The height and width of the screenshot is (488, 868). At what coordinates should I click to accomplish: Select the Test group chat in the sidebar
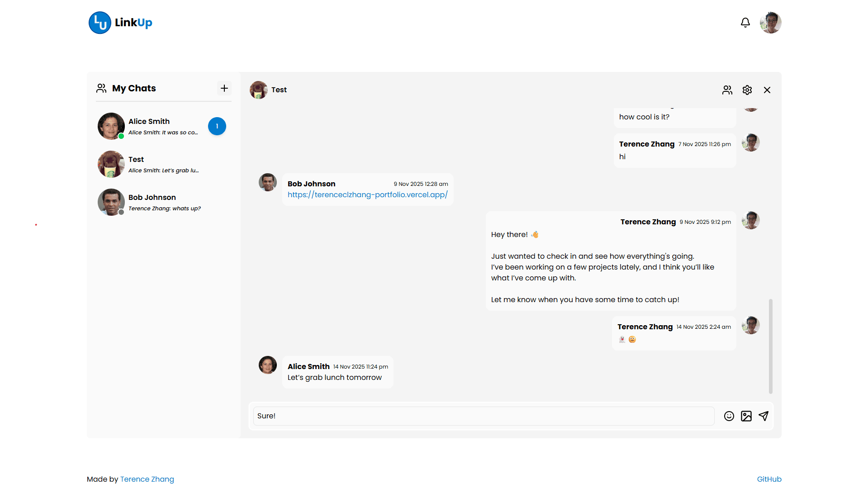(x=149, y=164)
